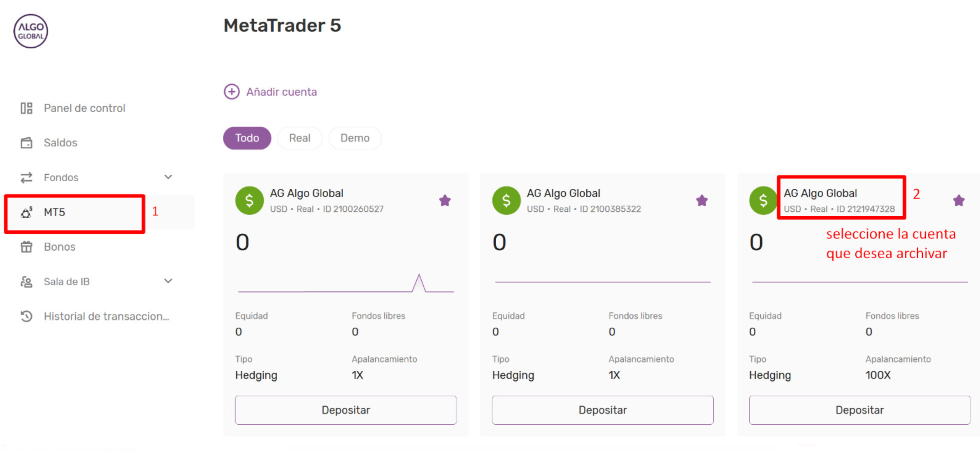Click Depositar for account 2100385322
The height and width of the screenshot is (451, 980).
coord(603,410)
